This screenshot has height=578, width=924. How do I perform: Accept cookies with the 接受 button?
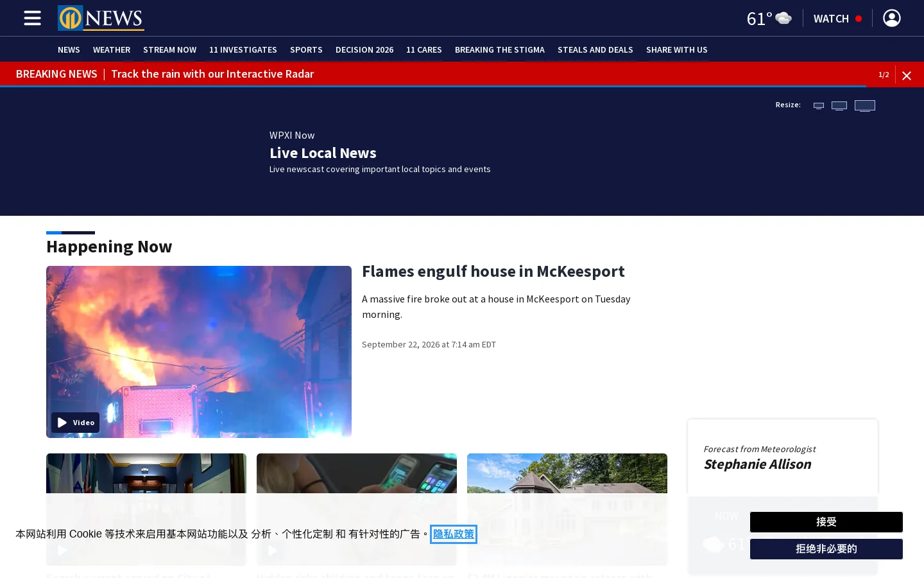point(826,522)
